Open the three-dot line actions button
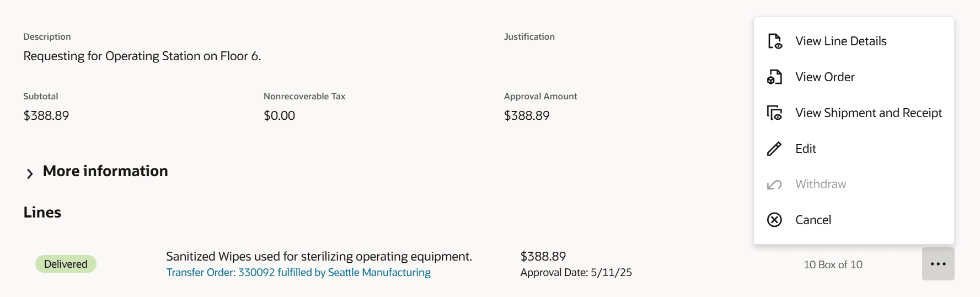Image resolution: width=980 pixels, height=297 pixels. pyautogui.click(x=938, y=264)
